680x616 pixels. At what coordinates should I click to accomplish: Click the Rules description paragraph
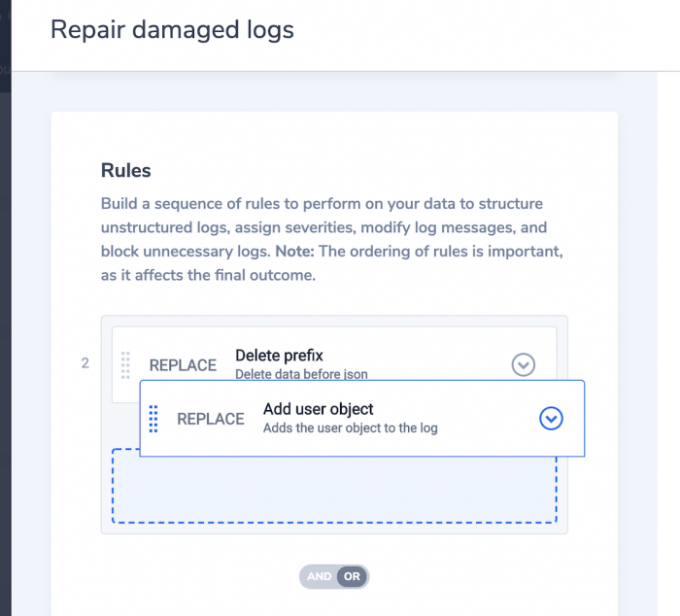click(332, 239)
